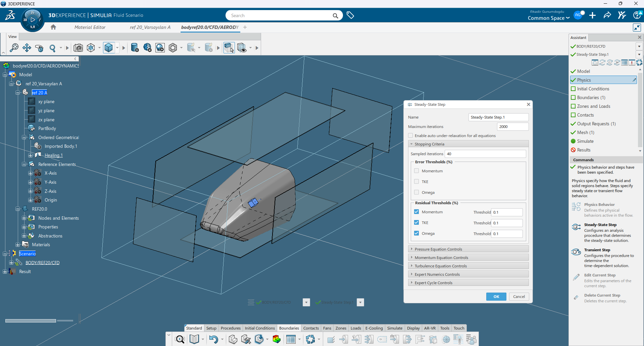Click the rainbow colored results block icon
This screenshot has width=644, height=346.
point(277,339)
